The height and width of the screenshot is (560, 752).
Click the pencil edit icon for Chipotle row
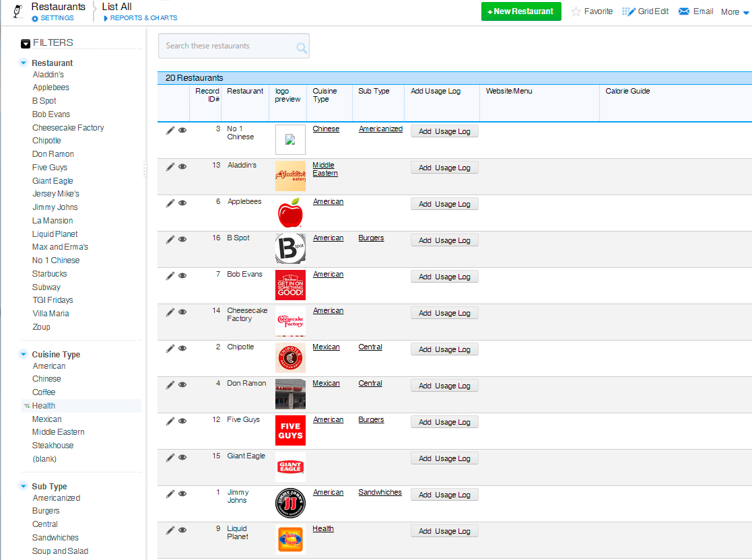pos(170,349)
